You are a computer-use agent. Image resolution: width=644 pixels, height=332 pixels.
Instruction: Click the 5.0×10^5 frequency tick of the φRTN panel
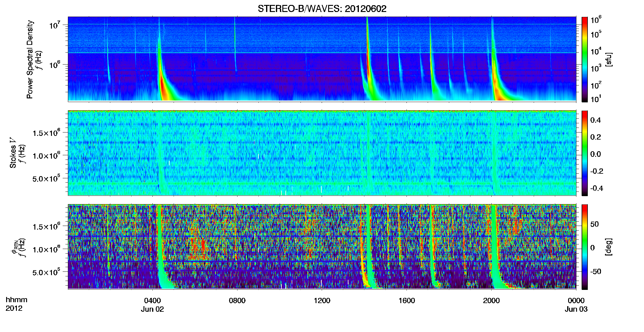(46, 272)
